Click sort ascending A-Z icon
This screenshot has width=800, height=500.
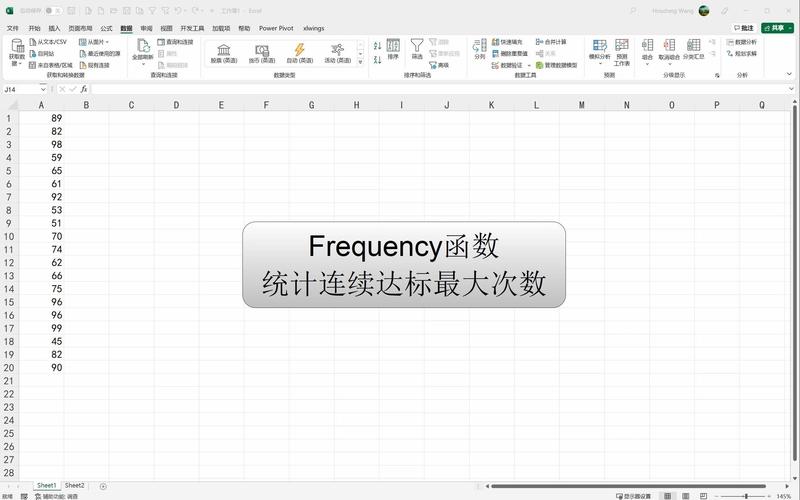click(x=377, y=46)
